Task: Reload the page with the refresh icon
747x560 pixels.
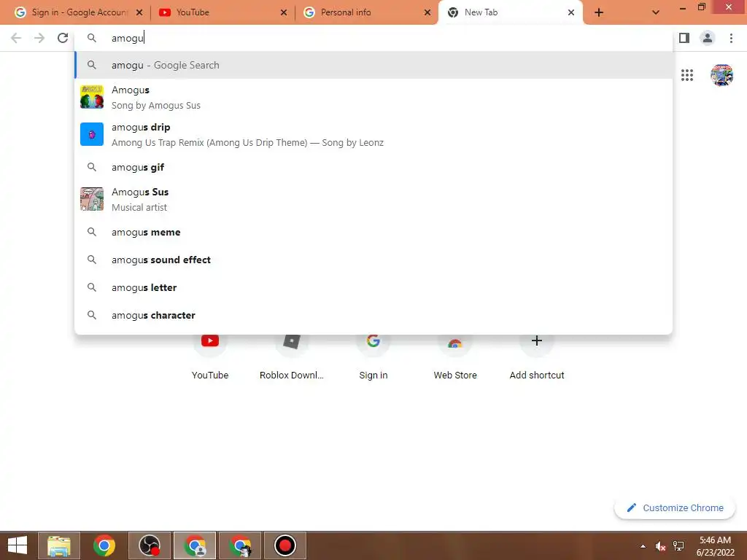Action: [x=63, y=38]
